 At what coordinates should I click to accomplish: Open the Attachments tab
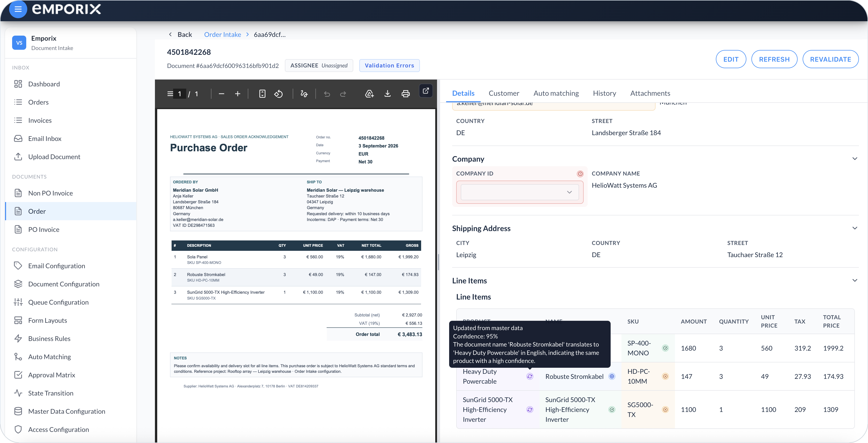click(x=650, y=93)
